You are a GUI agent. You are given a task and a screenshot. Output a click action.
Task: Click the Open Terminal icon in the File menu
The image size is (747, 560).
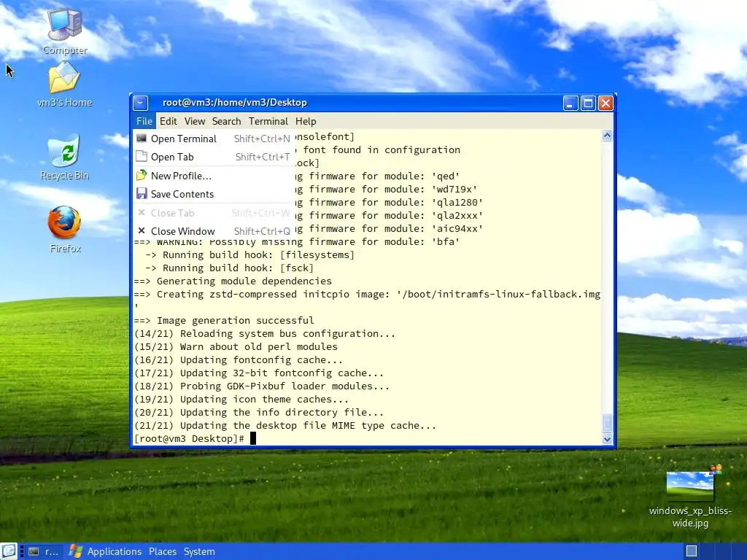[x=142, y=138]
